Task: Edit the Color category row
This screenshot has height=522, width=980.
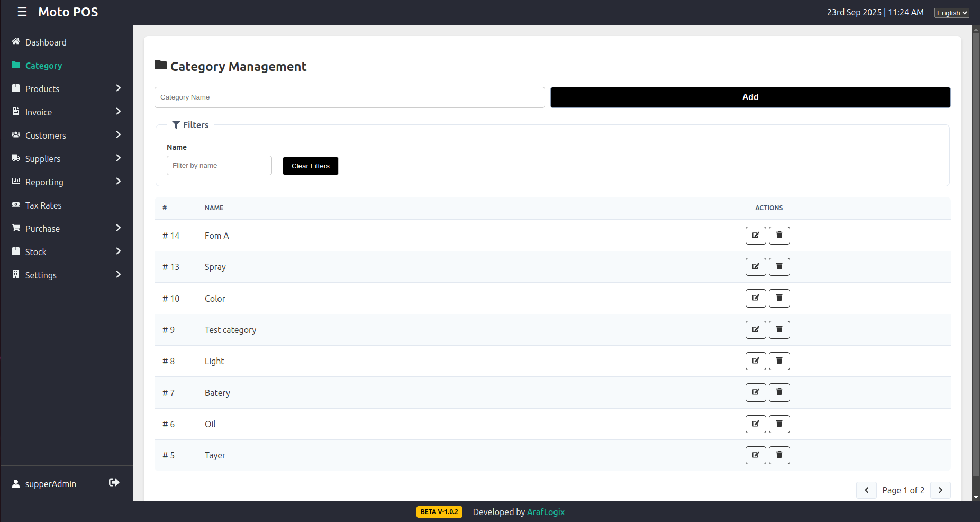Action: point(756,299)
